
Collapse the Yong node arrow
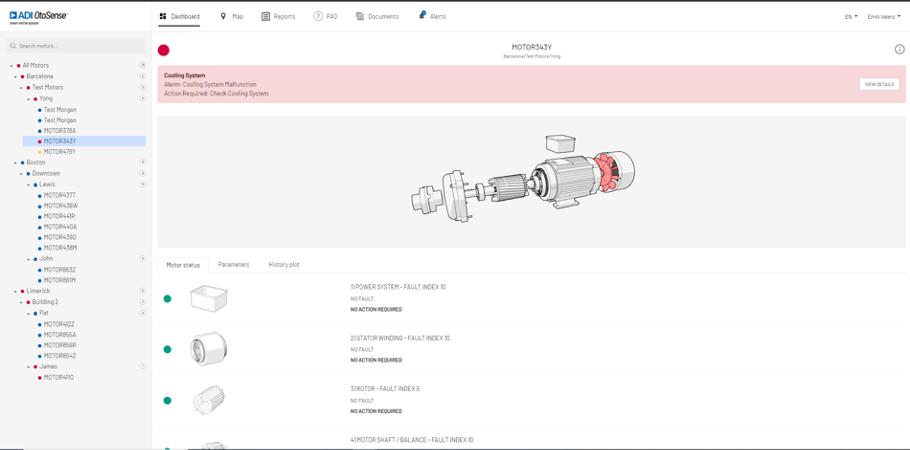(28, 99)
